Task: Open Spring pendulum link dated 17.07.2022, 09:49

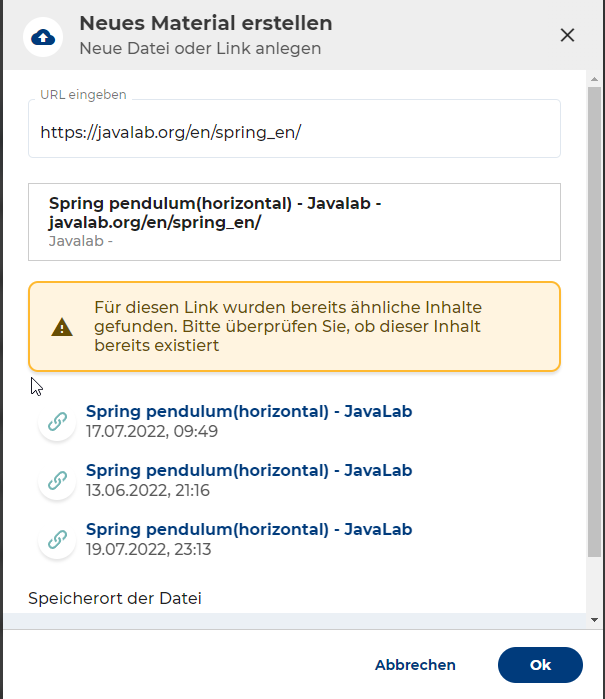Action: click(249, 411)
